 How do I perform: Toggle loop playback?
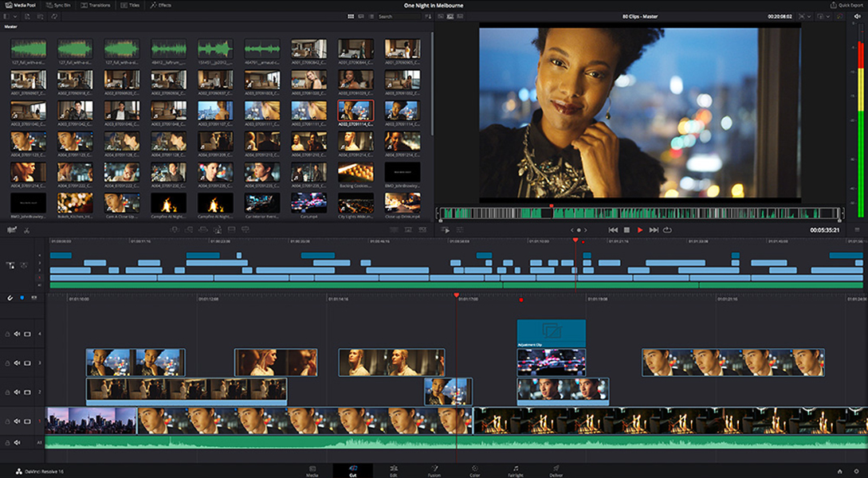pyautogui.click(x=668, y=229)
